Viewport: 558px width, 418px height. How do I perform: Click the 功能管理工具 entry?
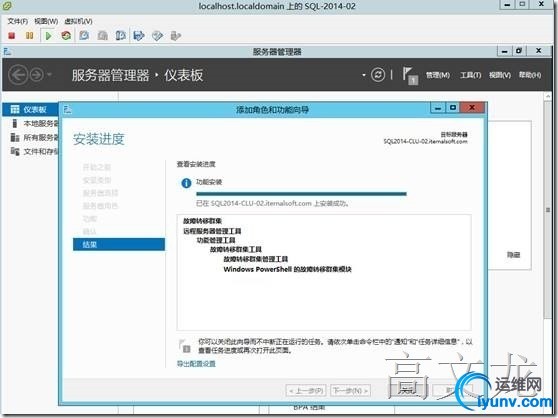(216, 240)
